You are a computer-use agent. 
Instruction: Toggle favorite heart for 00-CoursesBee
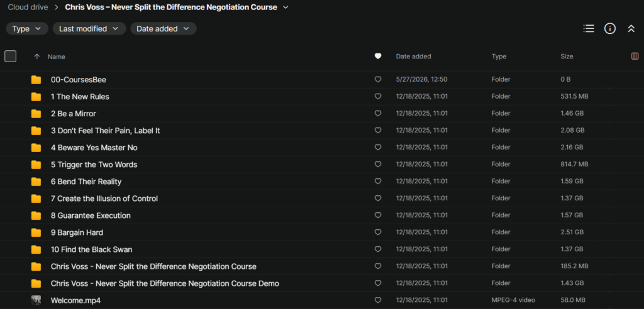click(x=378, y=79)
